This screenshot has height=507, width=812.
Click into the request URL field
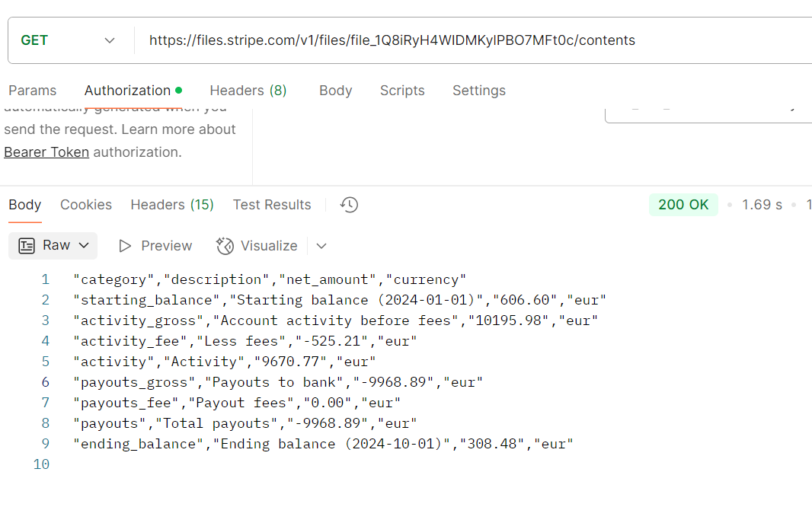457,40
